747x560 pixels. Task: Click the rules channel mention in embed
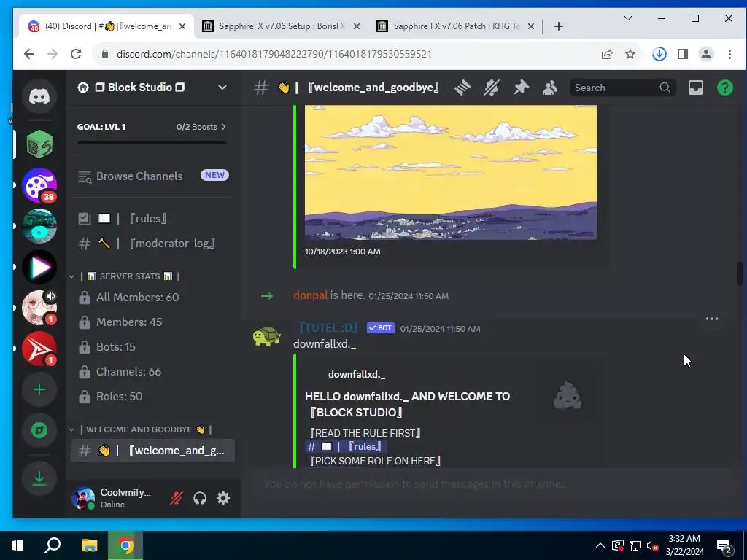346,447
